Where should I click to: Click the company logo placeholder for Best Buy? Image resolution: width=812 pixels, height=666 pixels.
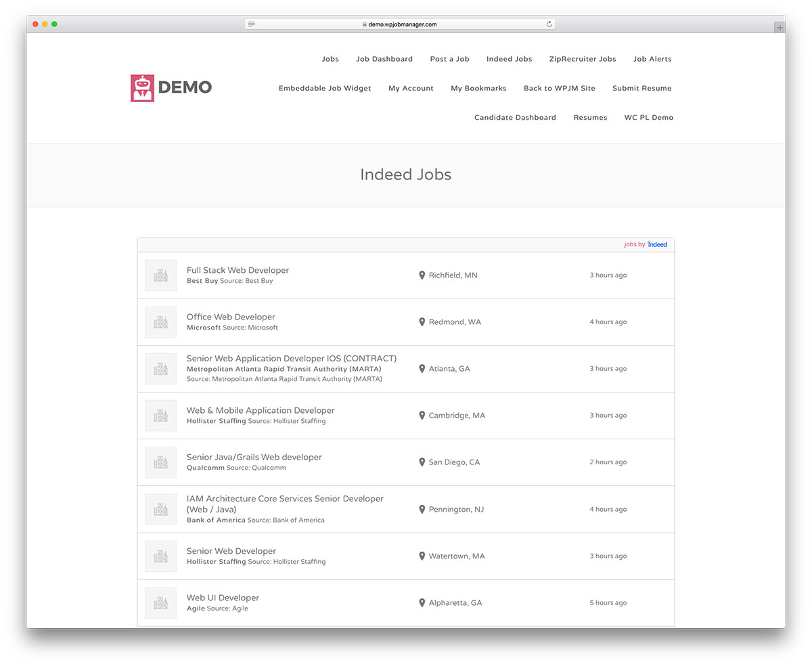tap(160, 275)
